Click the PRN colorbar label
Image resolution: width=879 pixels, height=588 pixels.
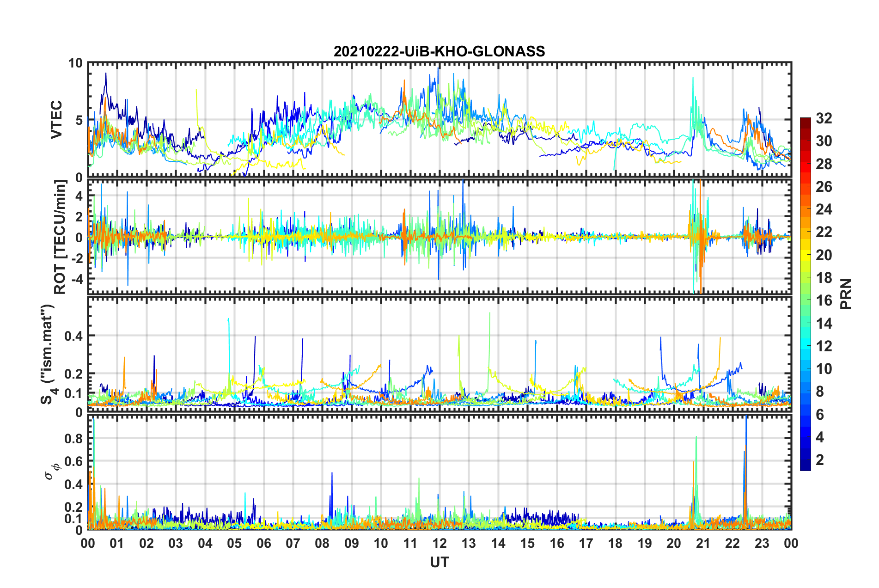[846, 294]
